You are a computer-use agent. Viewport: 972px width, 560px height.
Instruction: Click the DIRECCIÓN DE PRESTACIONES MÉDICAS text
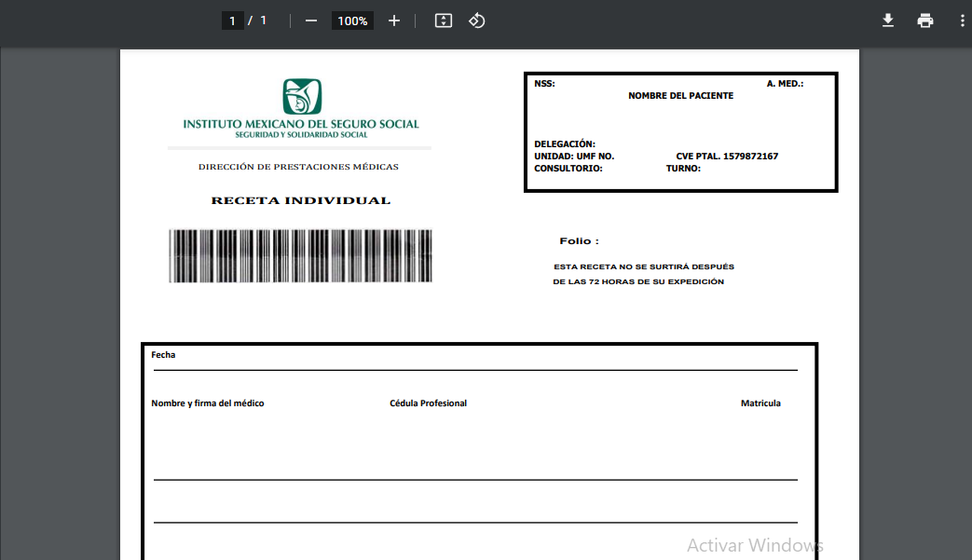pos(298,167)
